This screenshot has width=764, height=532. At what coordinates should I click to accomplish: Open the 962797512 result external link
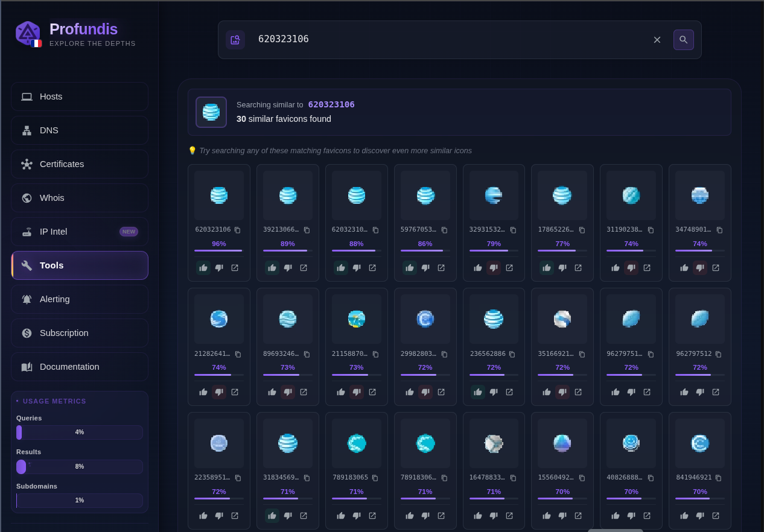point(716,392)
